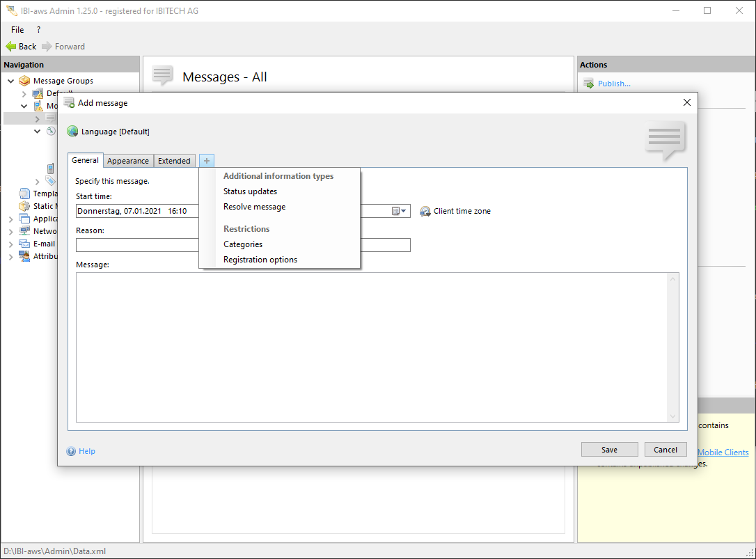Click the blue Help question mark icon
The image size is (756, 559).
coord(71,451)
